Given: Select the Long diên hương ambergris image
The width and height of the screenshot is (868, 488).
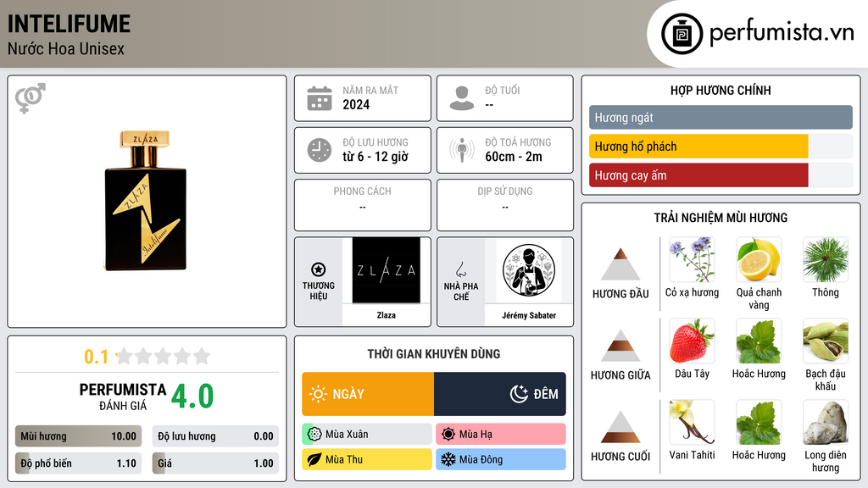Looking at the screenshot, I should point(826,422).
